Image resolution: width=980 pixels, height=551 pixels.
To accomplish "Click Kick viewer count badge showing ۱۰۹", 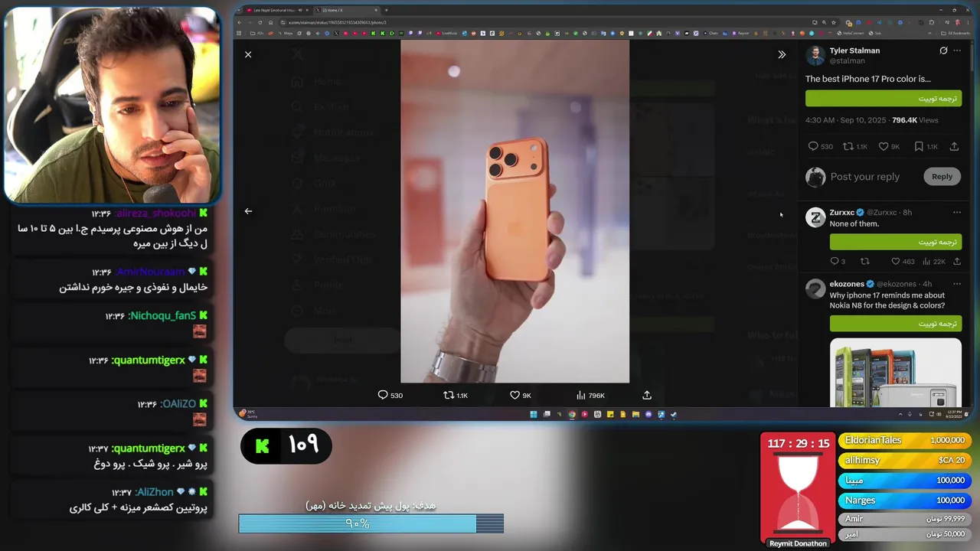I will (x=286, y=445).
